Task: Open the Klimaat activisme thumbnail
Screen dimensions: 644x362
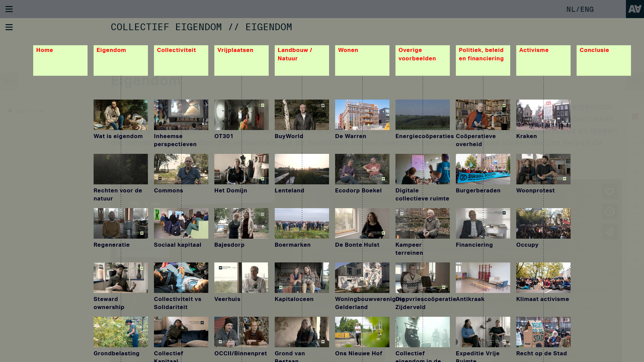Action: pyautogui.click(x=543, y=278)
